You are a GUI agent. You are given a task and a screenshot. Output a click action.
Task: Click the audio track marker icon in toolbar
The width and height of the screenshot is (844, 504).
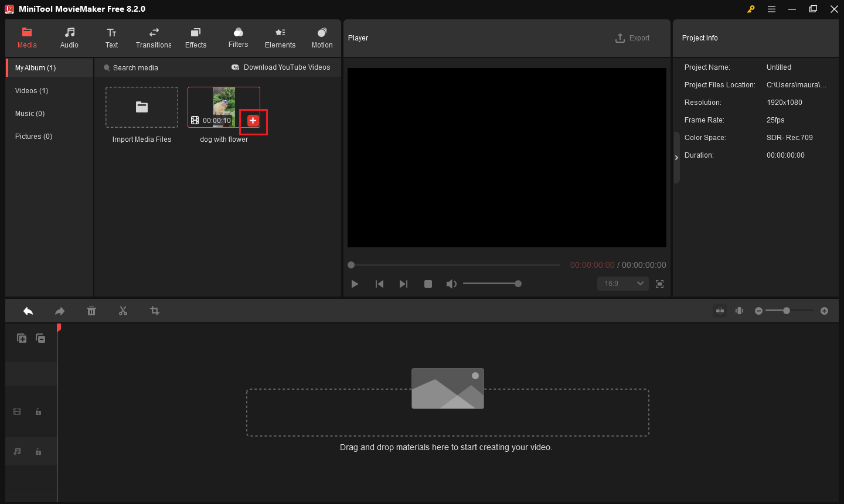(740, 311)
